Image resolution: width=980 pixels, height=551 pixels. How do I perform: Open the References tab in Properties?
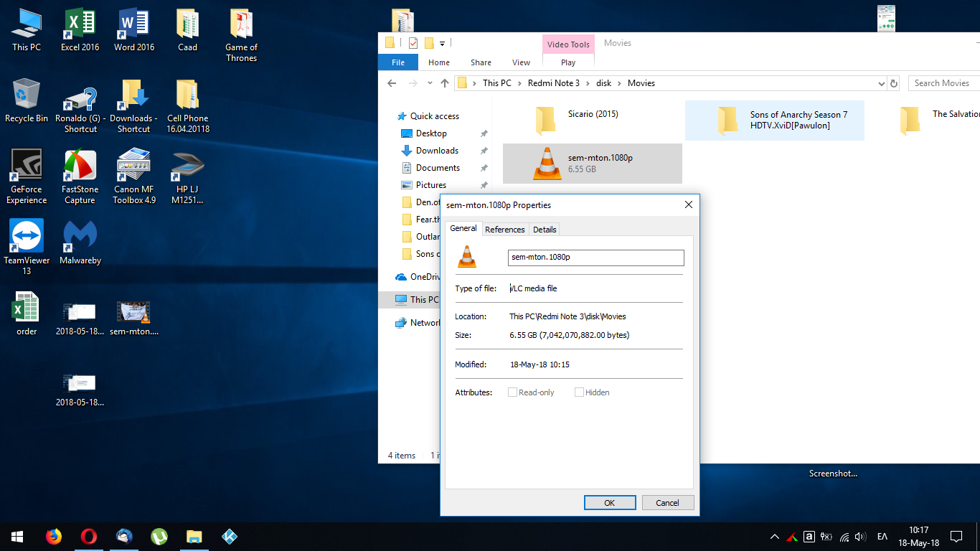point(504,230)
